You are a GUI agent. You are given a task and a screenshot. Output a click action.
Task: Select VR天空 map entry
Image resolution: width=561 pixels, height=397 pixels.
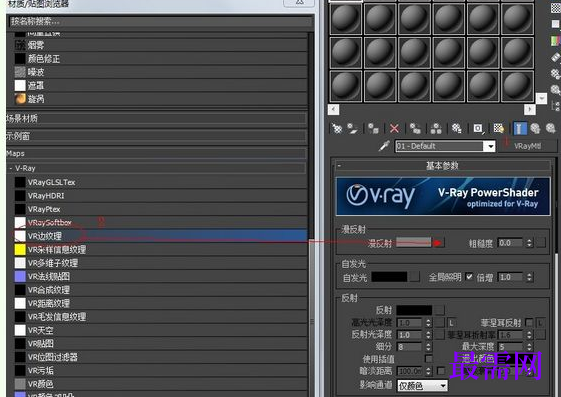[160, 330]
